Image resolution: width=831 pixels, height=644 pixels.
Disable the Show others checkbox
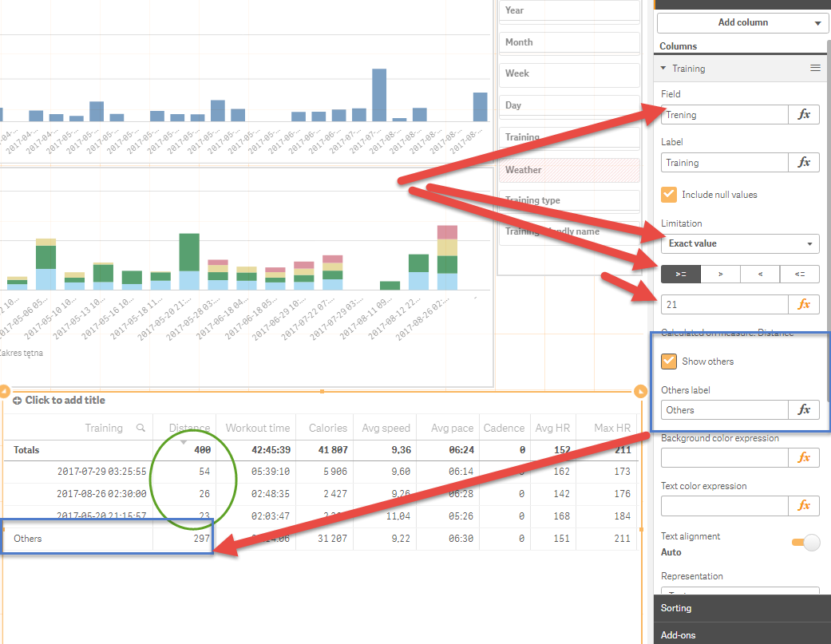668,361
